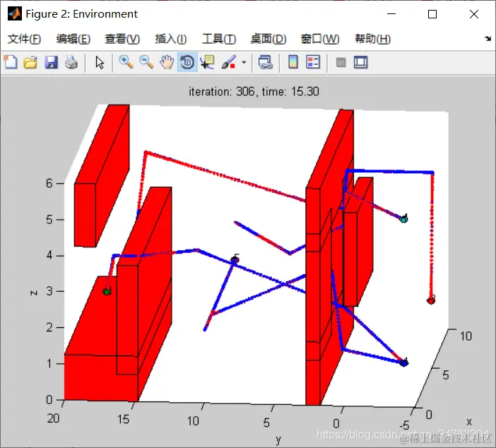Click the dock figure arrow in menu bar
Screen dimensions: 496x448
[x=488, y=39]
